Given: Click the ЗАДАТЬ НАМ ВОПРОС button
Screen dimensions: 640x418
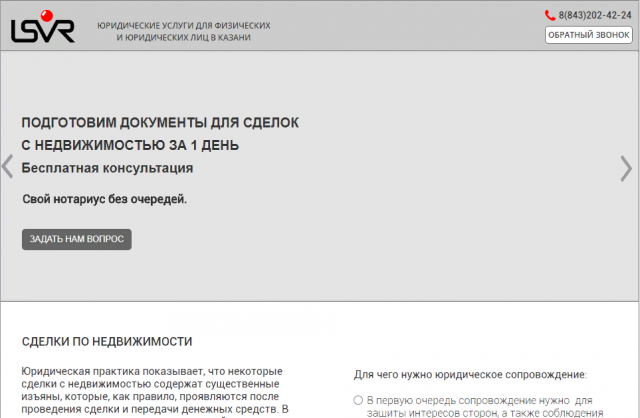Looking at the screenshot, I should [x=77, y=239].
